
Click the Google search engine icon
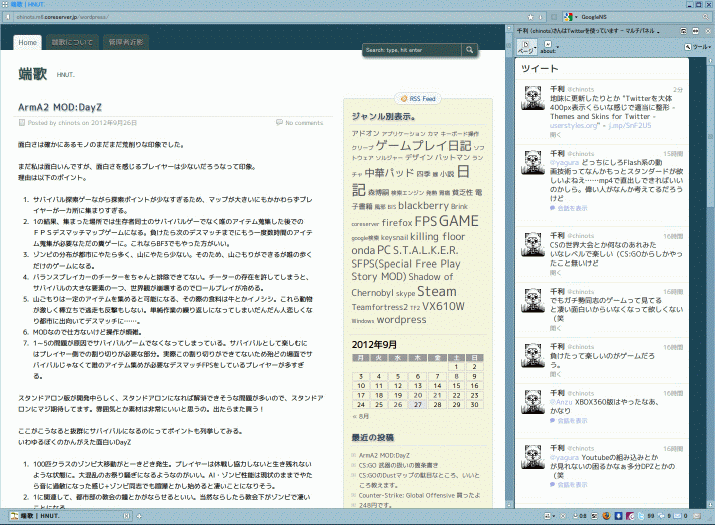click(568, 17)
